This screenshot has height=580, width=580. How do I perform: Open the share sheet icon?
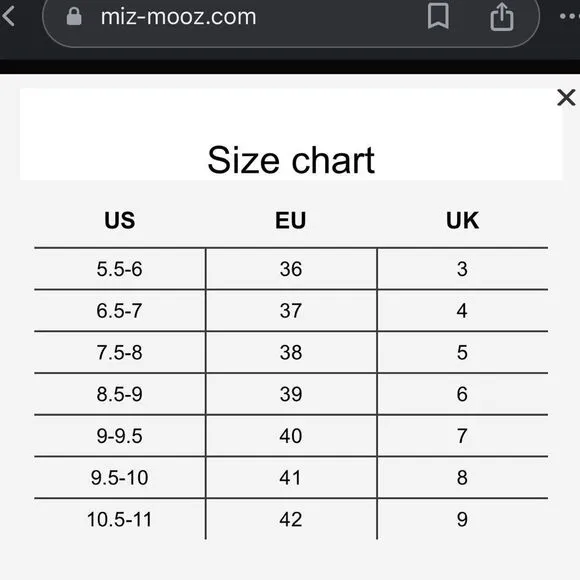click(x=502, y=17)
